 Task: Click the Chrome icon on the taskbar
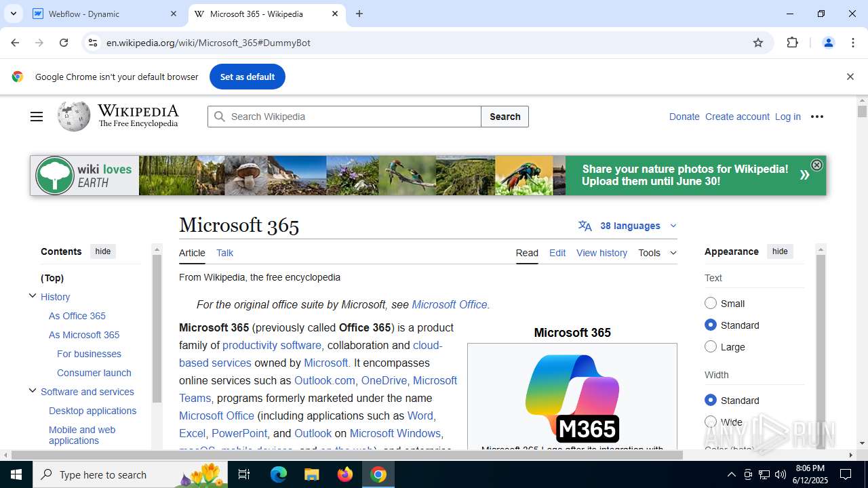pyautogui.click(x=378, y=474)
